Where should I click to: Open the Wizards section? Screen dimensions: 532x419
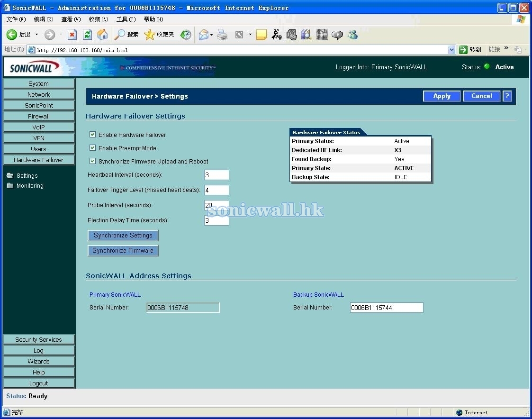(39, 361)
